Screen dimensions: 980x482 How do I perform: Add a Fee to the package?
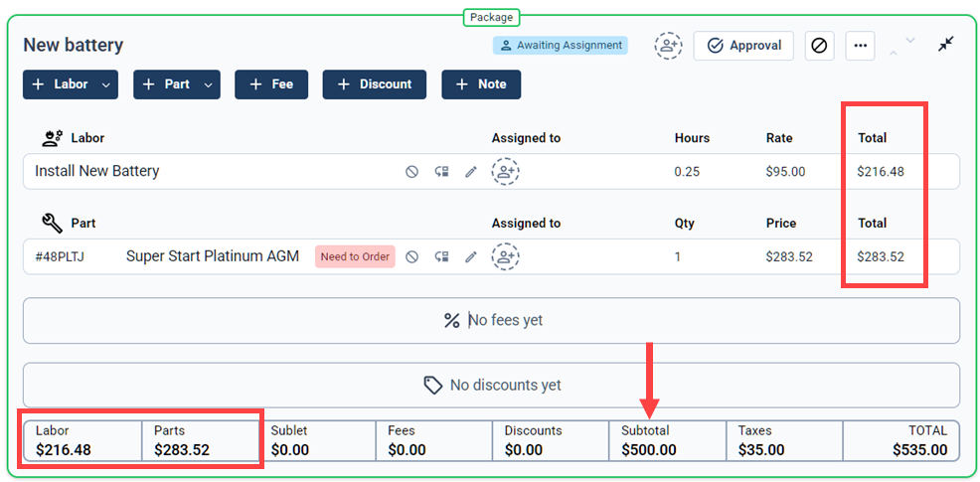(271, 84)
